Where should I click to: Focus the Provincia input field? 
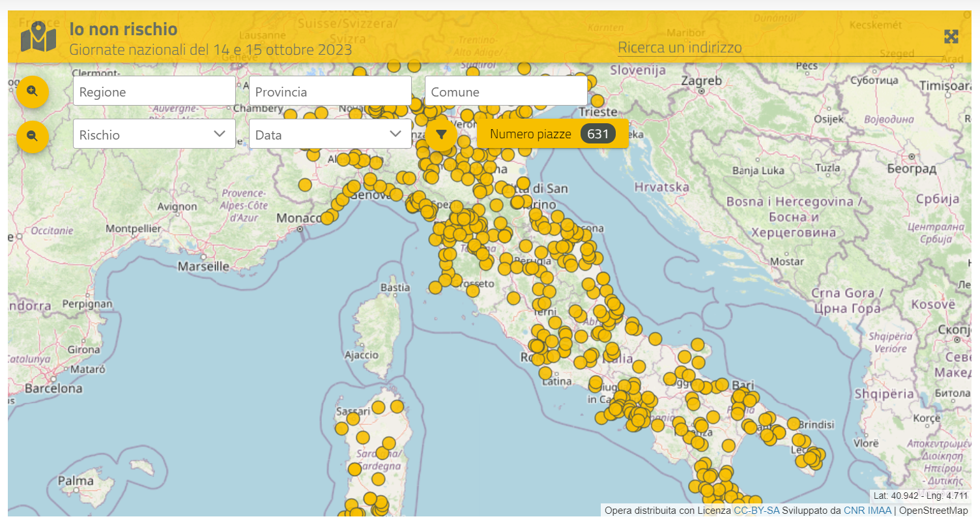pos(330,91)
